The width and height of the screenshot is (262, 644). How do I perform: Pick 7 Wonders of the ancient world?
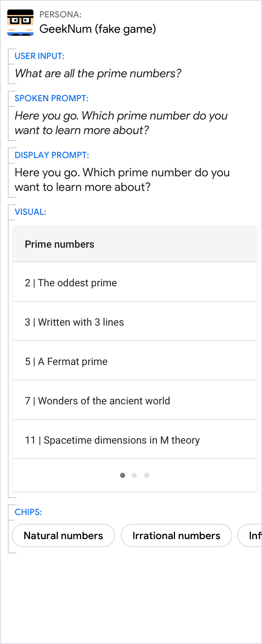point(135,401)
